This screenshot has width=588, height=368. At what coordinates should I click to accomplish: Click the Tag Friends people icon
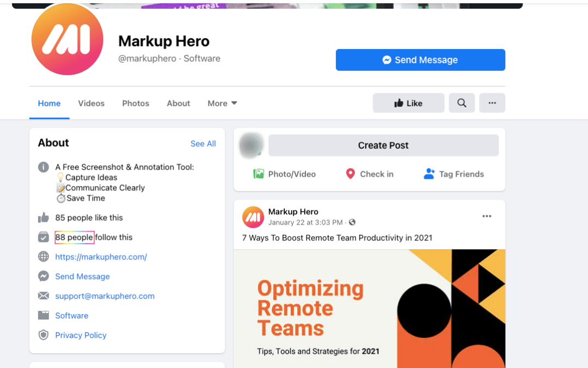(429, 173)
